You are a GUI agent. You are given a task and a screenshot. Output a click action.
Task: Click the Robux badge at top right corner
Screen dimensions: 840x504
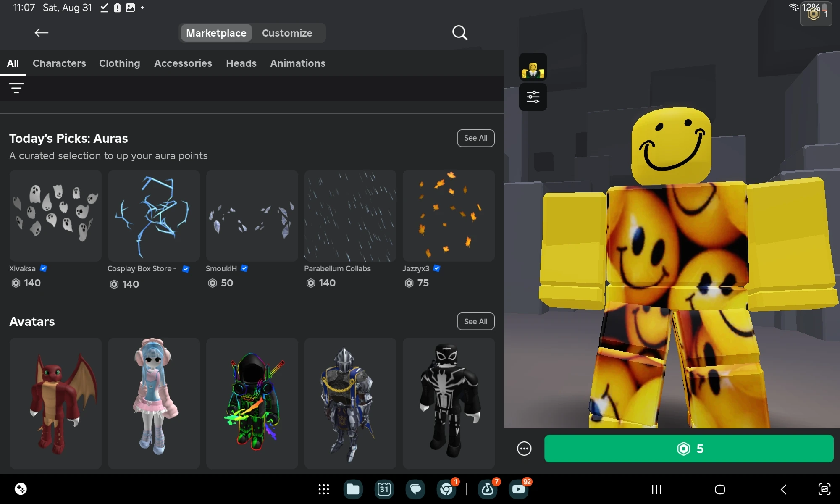coord(815,14)
